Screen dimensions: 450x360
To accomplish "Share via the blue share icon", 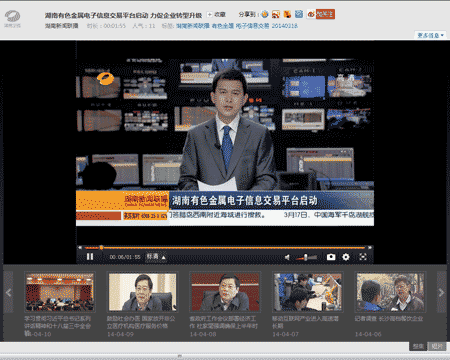I will 299,14.
